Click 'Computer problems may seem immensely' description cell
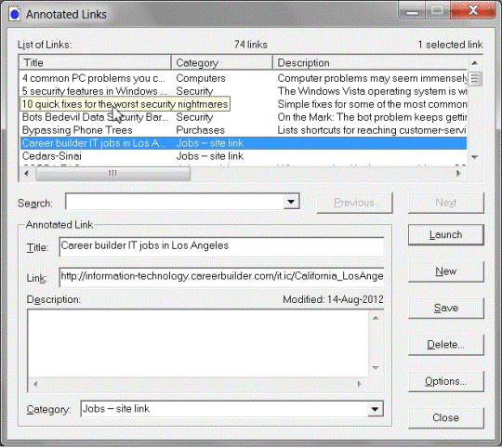This screenshot has width=502, height=448. tap(372, 78)
